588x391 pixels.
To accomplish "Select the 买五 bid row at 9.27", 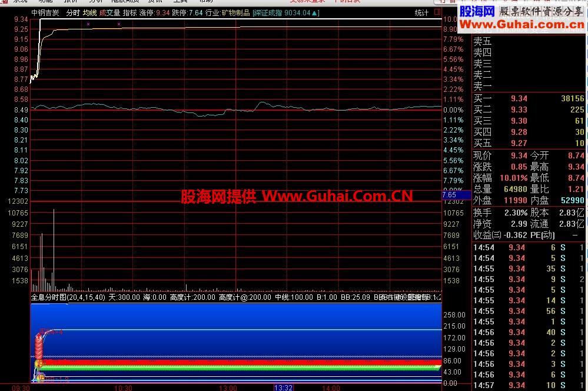I will click(x=529, y=143).
